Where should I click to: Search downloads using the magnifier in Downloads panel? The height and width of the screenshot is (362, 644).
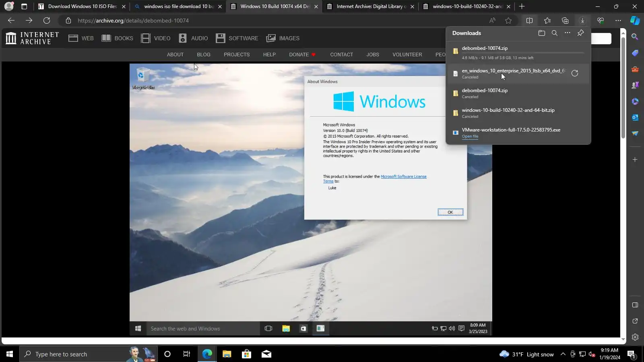555,33
